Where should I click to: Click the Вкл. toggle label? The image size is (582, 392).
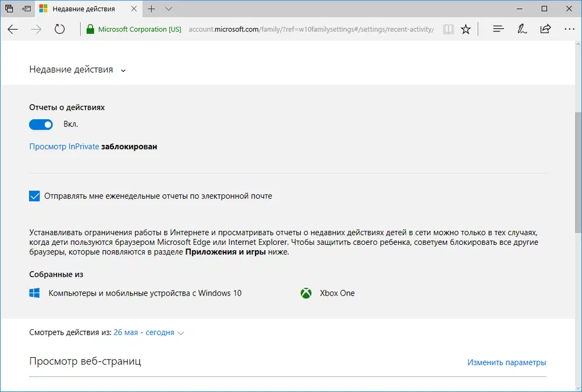70,124
